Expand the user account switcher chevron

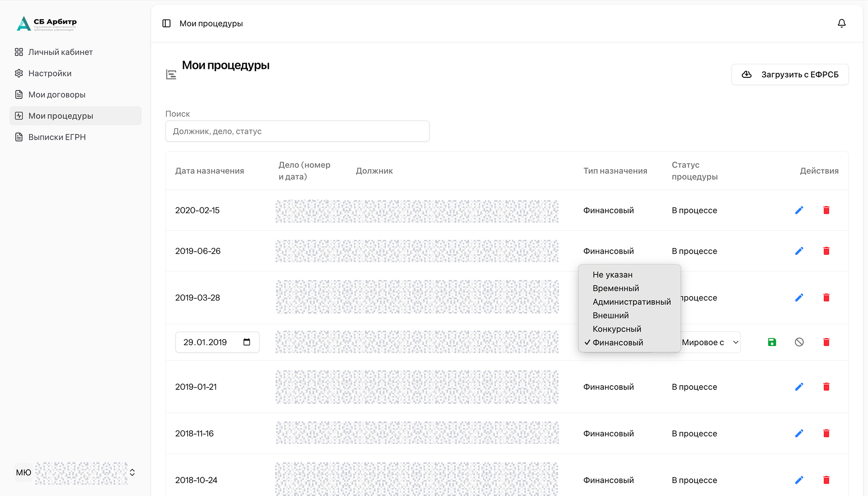coord(132,473)
